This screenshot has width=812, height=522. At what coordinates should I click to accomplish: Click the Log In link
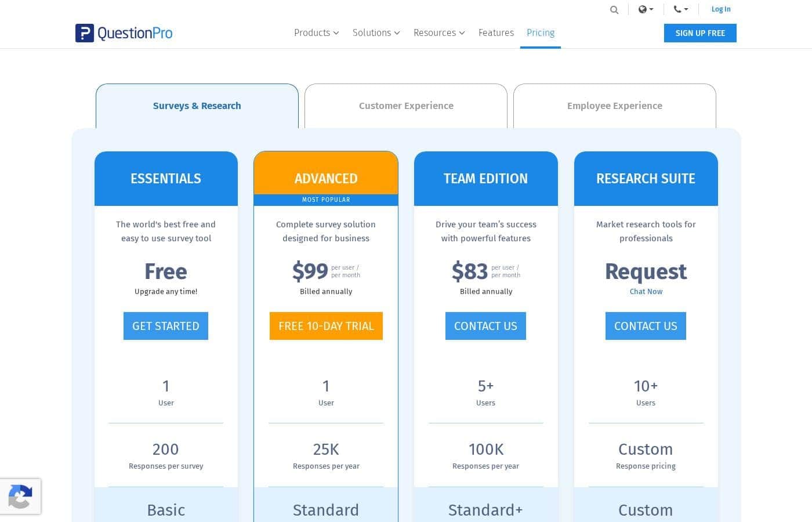721,9
